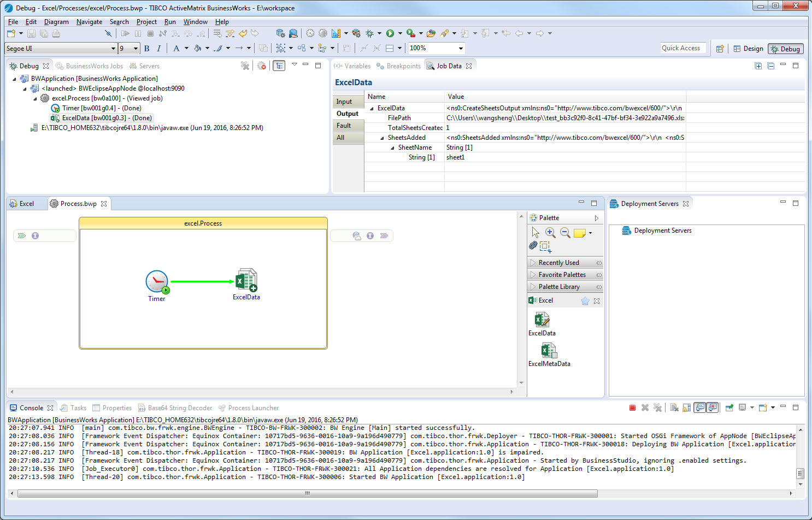Switch to the Debug perspective button
The height and width of the screenshot is (520, 812).
point(785,49)
